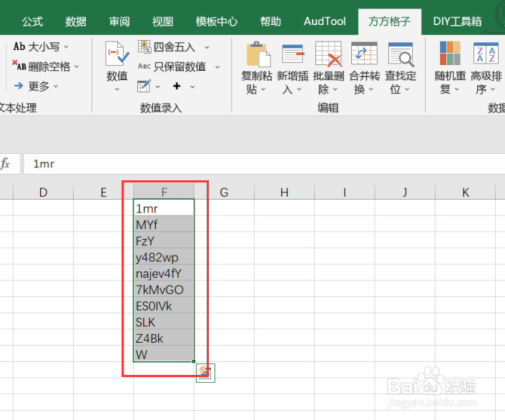
Task: Select the cell containing y482wp
Action: (x=164, y=256)
